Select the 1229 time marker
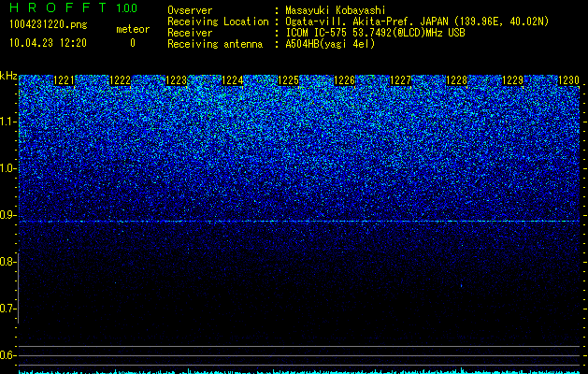 512,80
